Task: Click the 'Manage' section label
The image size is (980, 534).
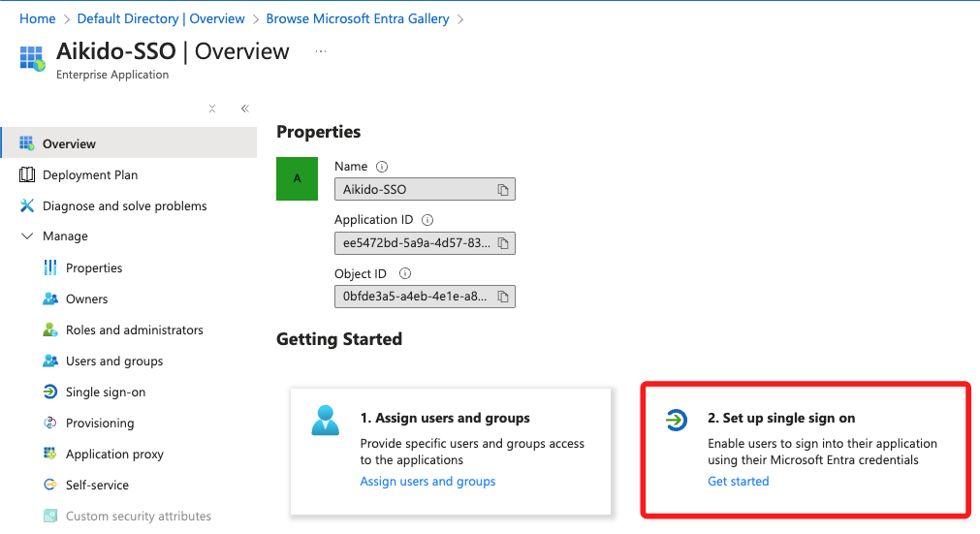Action: 65,236
